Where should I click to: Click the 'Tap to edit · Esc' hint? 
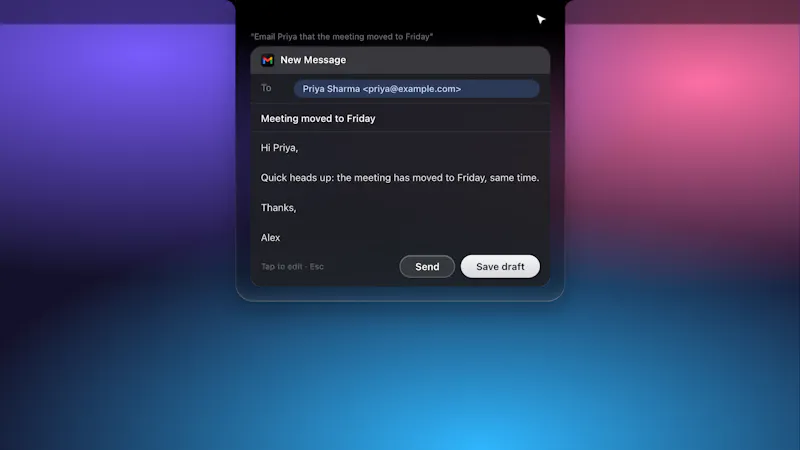(x=292, y=266)
